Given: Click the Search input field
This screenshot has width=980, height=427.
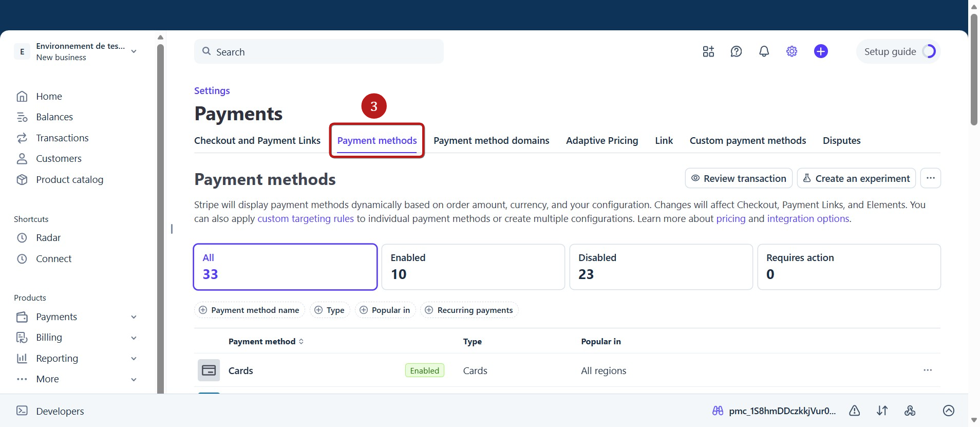Looking at the screenshot, I should 319,51.
